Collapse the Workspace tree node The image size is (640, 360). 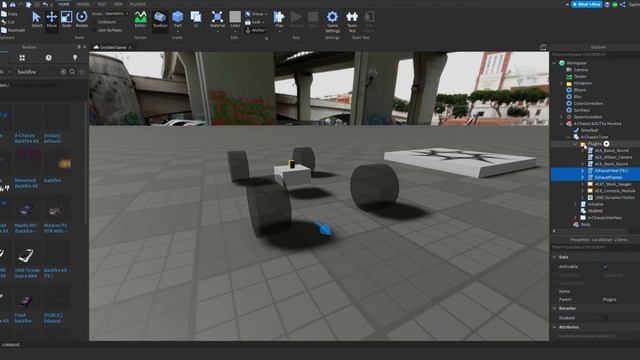coord(554,63)
